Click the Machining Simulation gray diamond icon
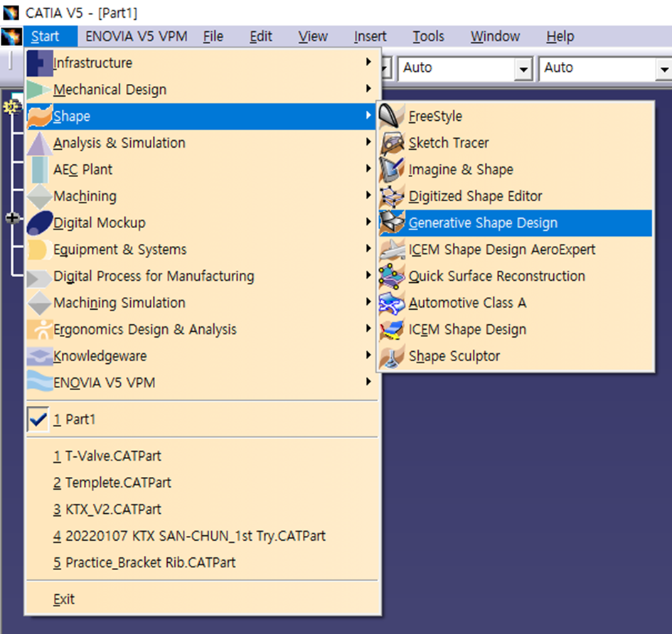Screen dimensions: 672x634 [39, 303]
